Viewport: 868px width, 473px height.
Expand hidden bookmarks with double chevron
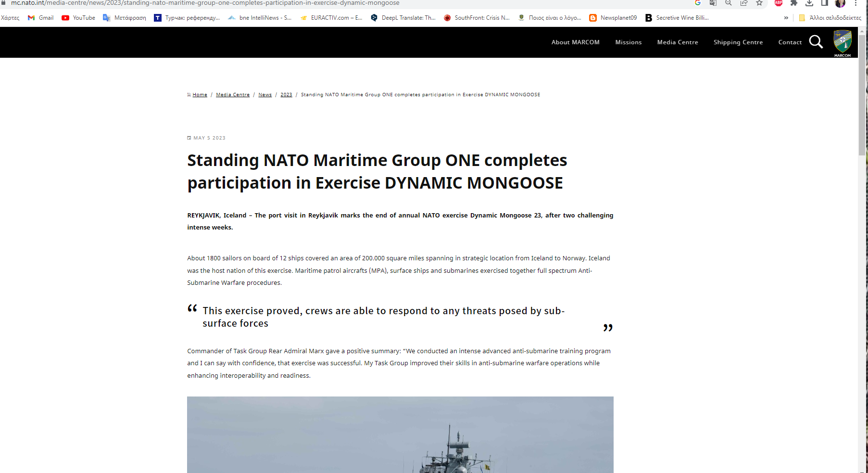(x=786, y=18)
